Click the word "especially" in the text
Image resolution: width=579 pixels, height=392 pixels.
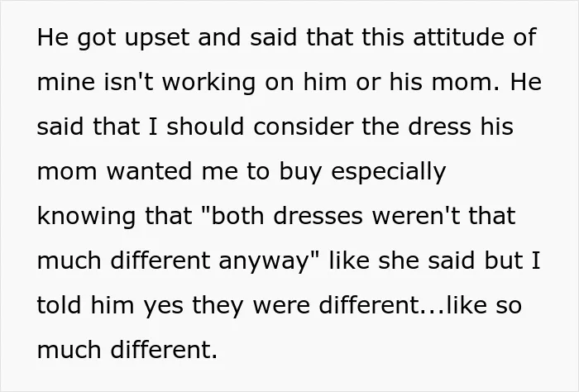pos(389,172)
